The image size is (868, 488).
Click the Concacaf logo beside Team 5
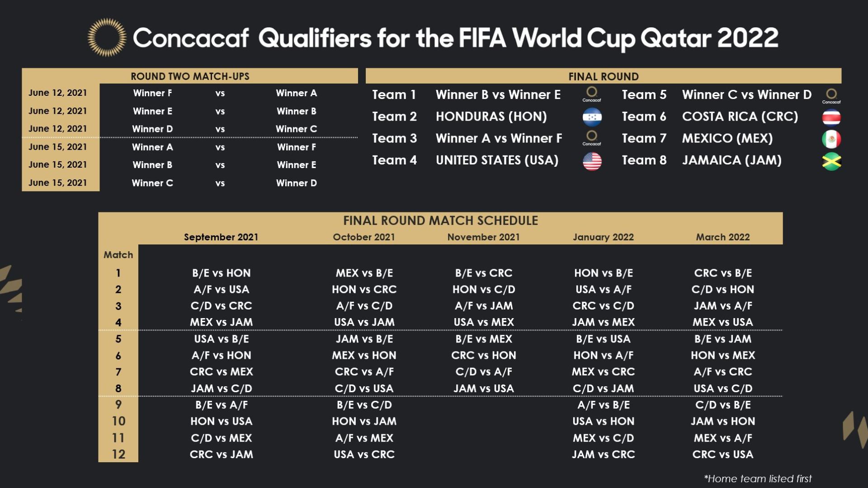[831, 95]
